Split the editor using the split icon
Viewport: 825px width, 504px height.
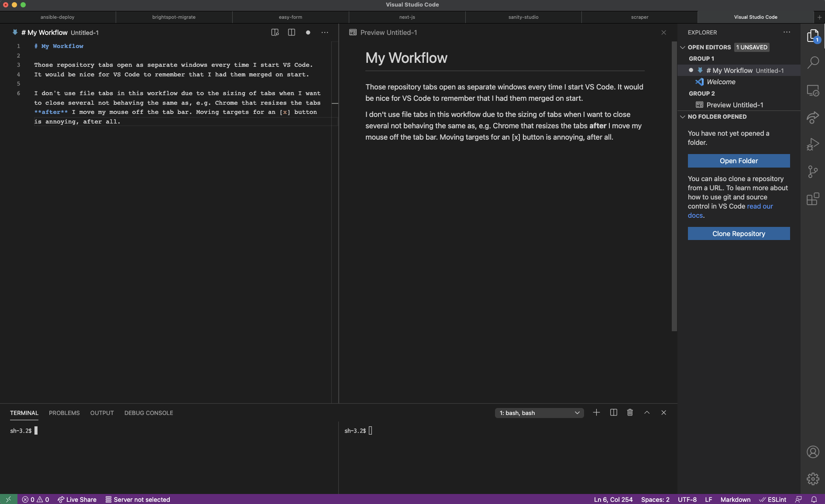click(x=291, y=32)
